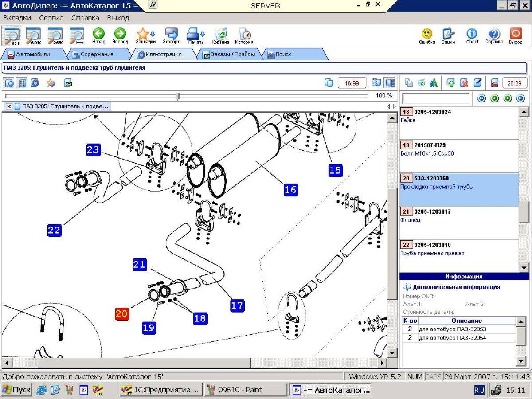Open the Корзина basket
532x399 pixels.
coord(221,36)
